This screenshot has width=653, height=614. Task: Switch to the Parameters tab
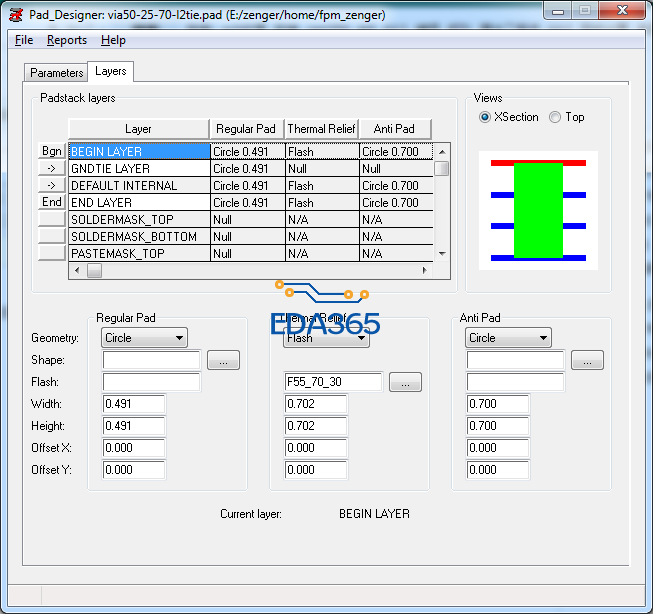pos(57,73)
